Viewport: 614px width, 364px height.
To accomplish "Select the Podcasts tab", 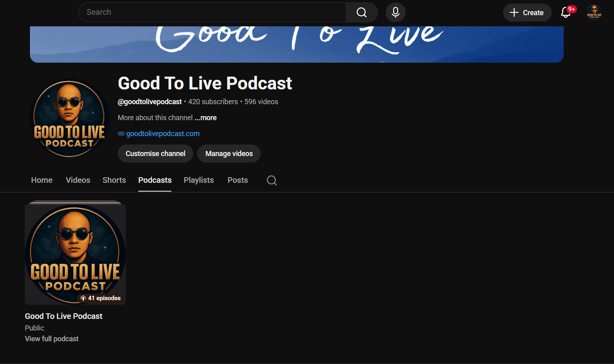I will pyautogui.click(x=155, y=180).
